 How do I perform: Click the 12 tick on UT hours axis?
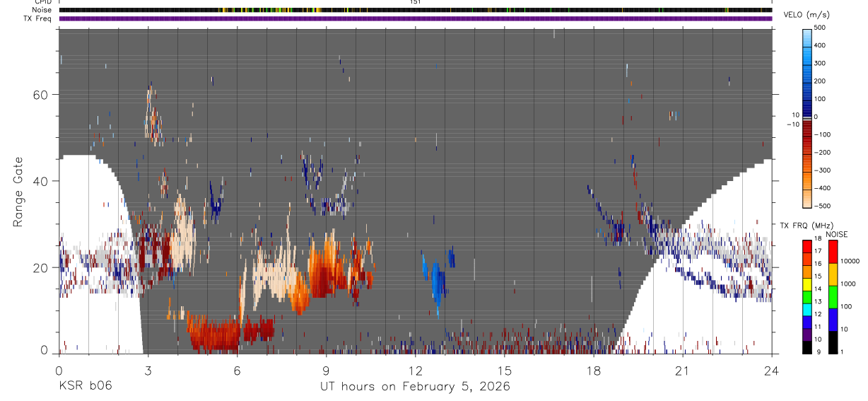(x=415, y=371)
